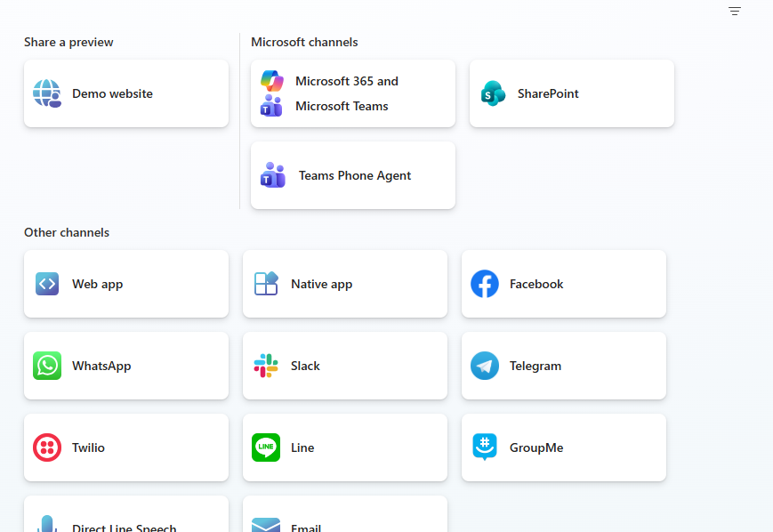
Task: Click the 'Microsoft channels' heading
Action: (304, 42)
